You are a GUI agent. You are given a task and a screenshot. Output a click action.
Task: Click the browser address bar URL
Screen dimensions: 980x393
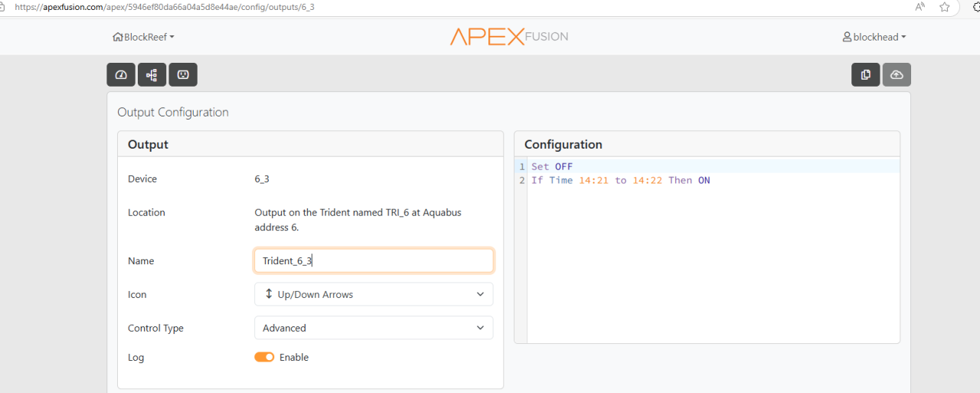165,7
